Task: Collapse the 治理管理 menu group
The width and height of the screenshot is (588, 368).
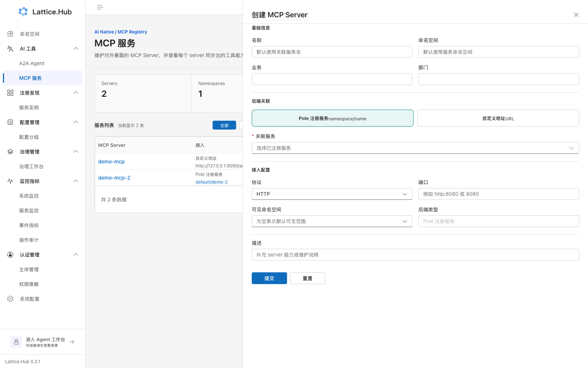Action: point(76,152)
